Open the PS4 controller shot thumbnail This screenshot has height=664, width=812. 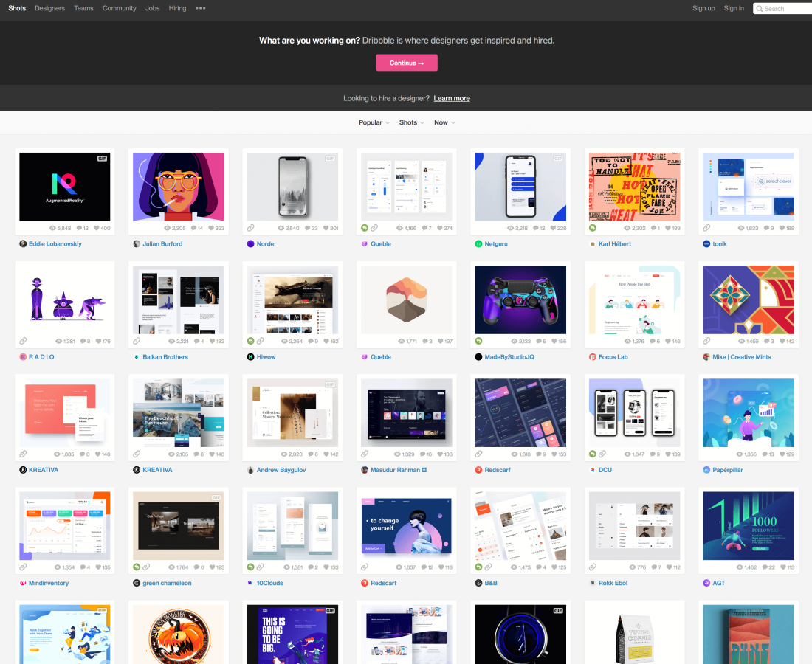click(x=520, y=300)
